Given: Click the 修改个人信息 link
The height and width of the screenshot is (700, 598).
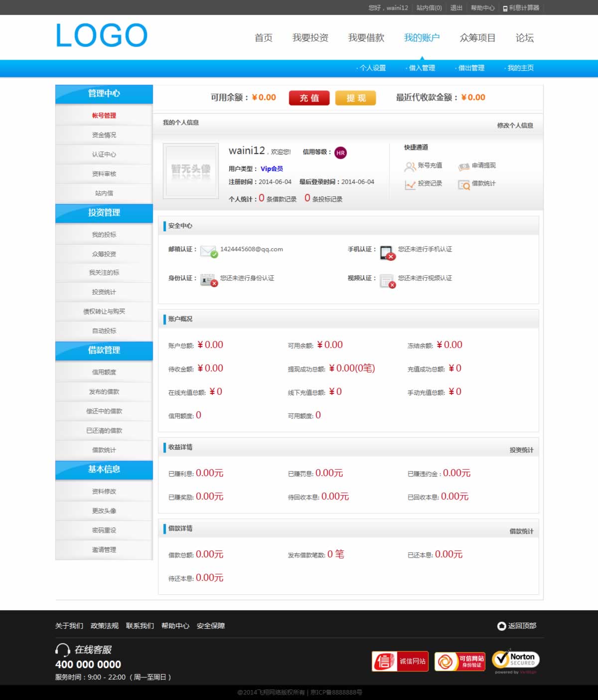Looking at the screenshot, I should click(x=515, y=126).
